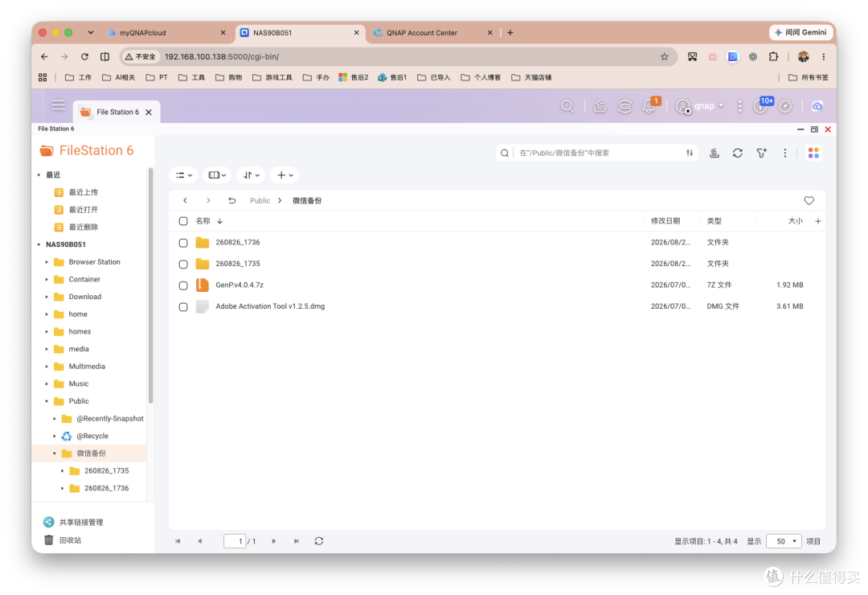Open the list view mode dropdown

[183, 175]
